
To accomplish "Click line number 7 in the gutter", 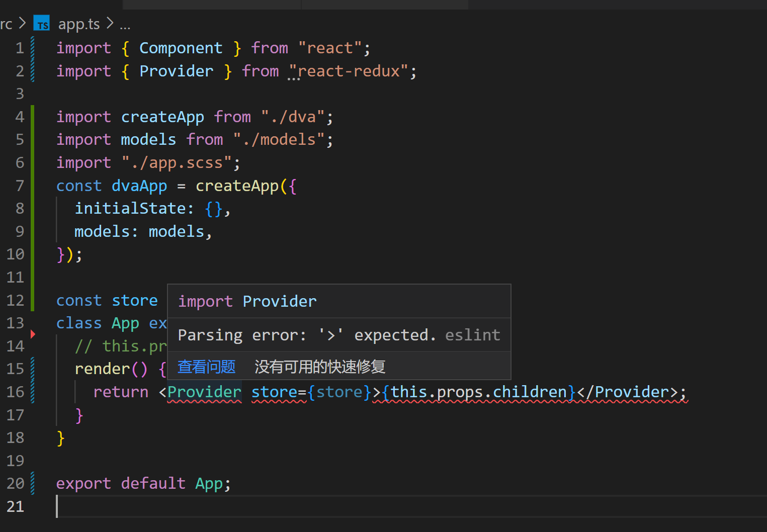I will coord(20,186).
